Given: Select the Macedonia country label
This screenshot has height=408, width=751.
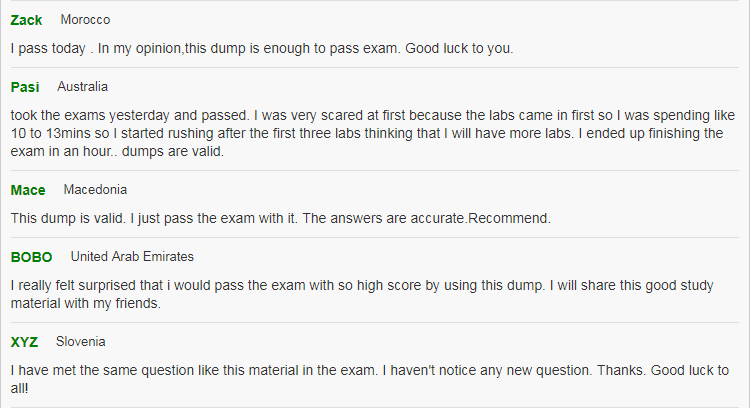Looking at the screenshot, I should (x=95, y=190).
